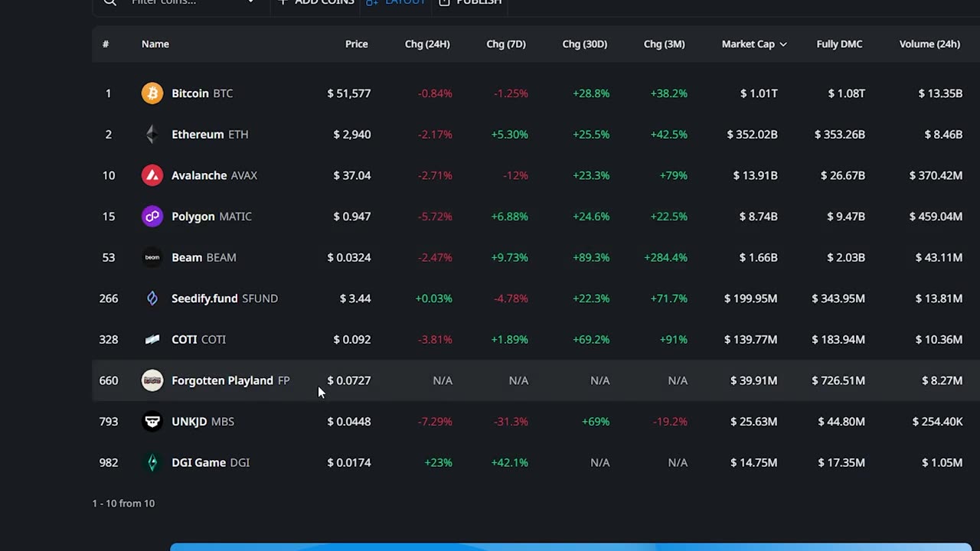Click the Beam price $ 0.0324
The width and height of the screenshot is (980, 551).
[349, 257]
